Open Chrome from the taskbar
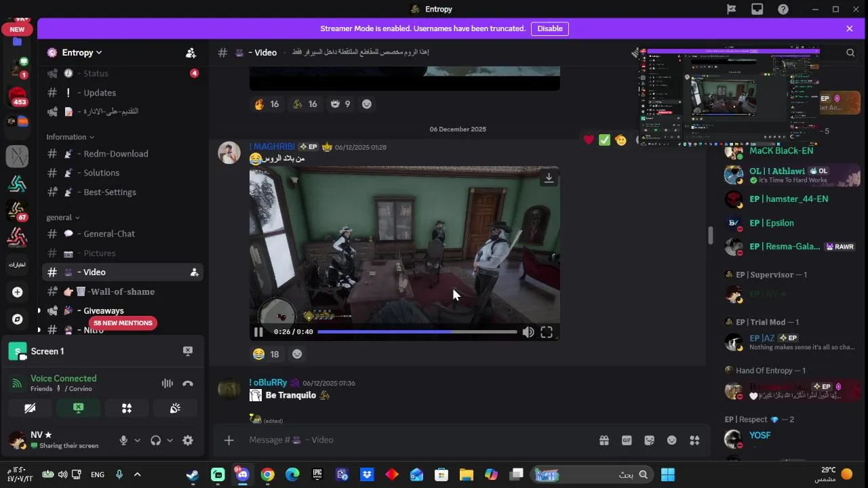The image size is (868, 488). 268,474
